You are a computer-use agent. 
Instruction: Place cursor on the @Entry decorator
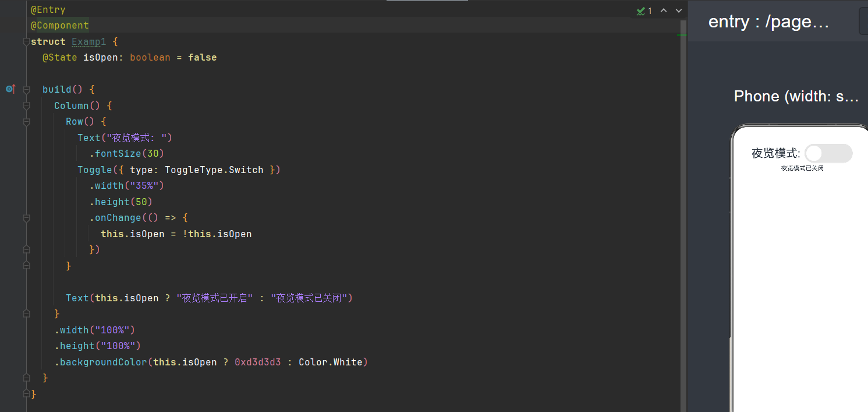coord(48,10)
